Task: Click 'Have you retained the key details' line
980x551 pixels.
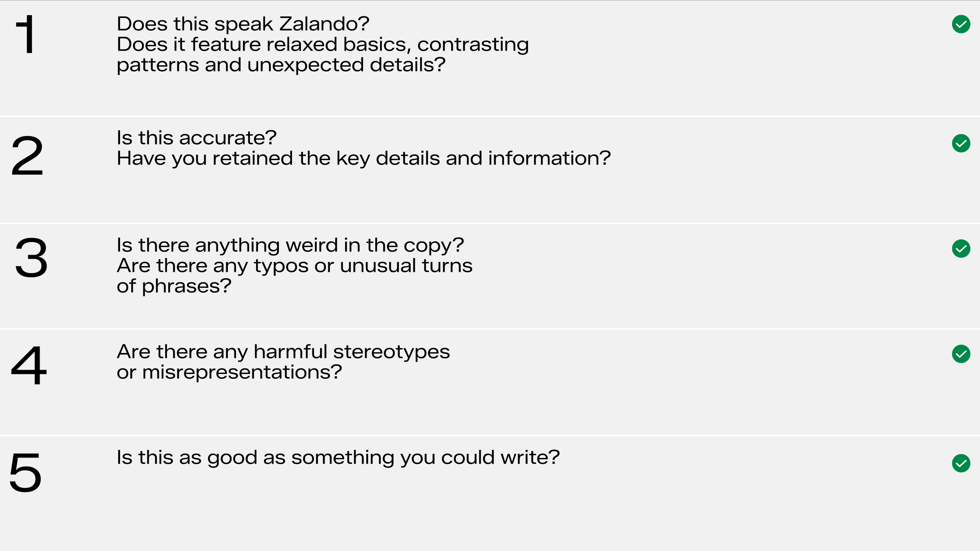Action: click(x=363, y=158)
